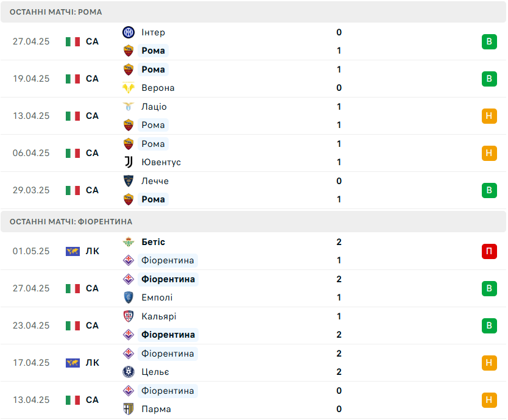Screen dimensions: 508x420
Task: Click the Juventus logo icon
Action: [129, 162]
